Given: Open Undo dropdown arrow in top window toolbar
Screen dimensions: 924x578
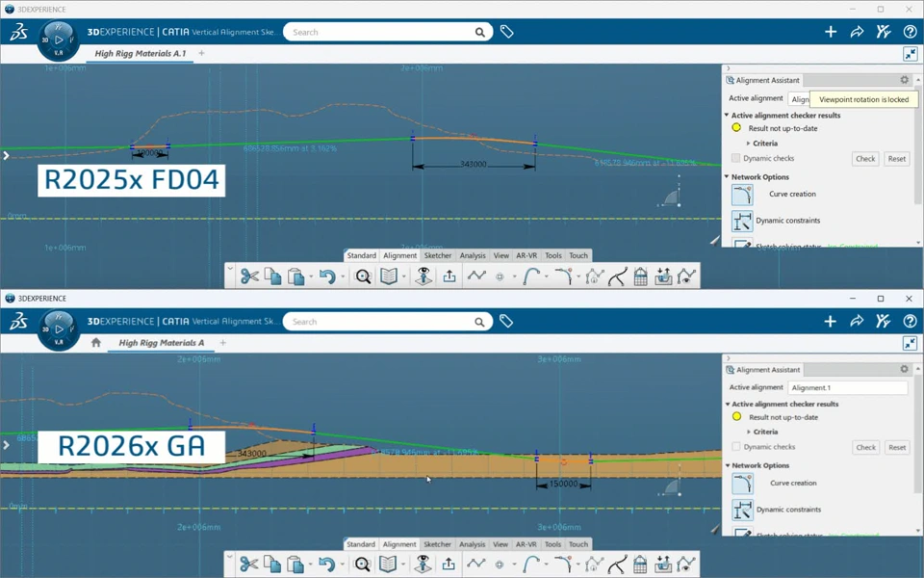Looking at the screenshot, I should tap(343, 276).
